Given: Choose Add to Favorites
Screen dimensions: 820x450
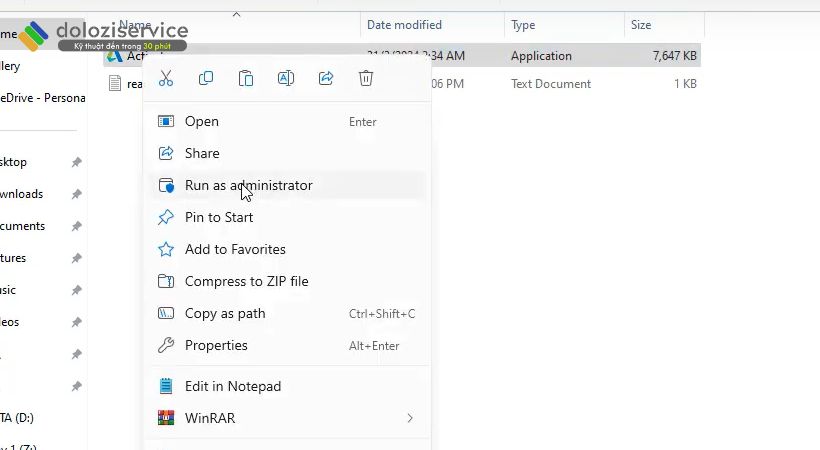Looking at the screenshot, I should (x=287, y=249).
